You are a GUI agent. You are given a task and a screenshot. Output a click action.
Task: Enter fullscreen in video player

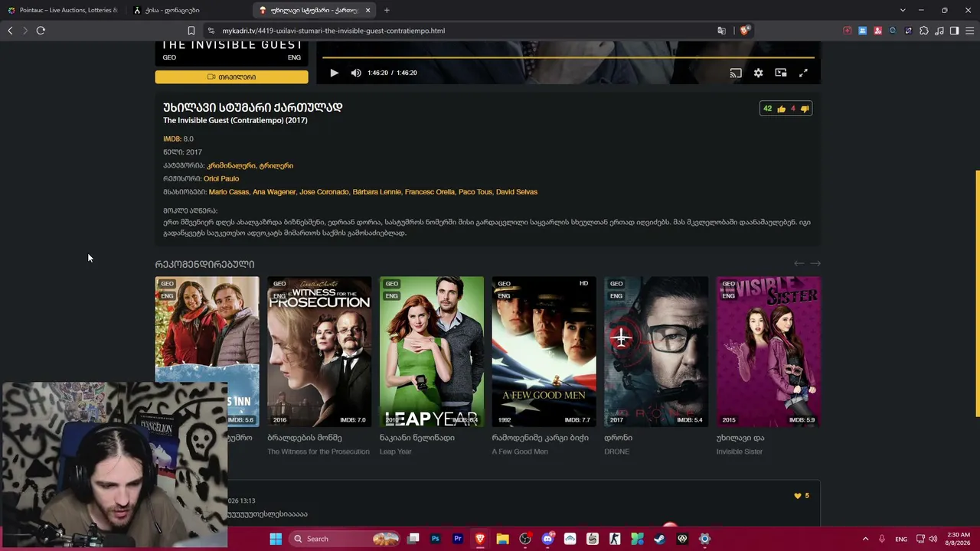tap(803, 73)
